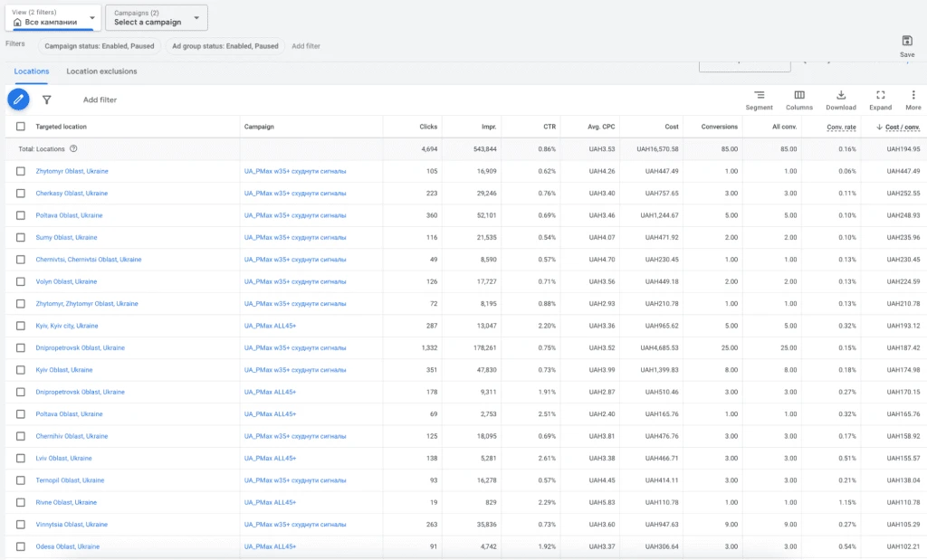Screen dimensions: 927x560
Task: Click Add filter beside the funnel icon
Action: [100, 100]
